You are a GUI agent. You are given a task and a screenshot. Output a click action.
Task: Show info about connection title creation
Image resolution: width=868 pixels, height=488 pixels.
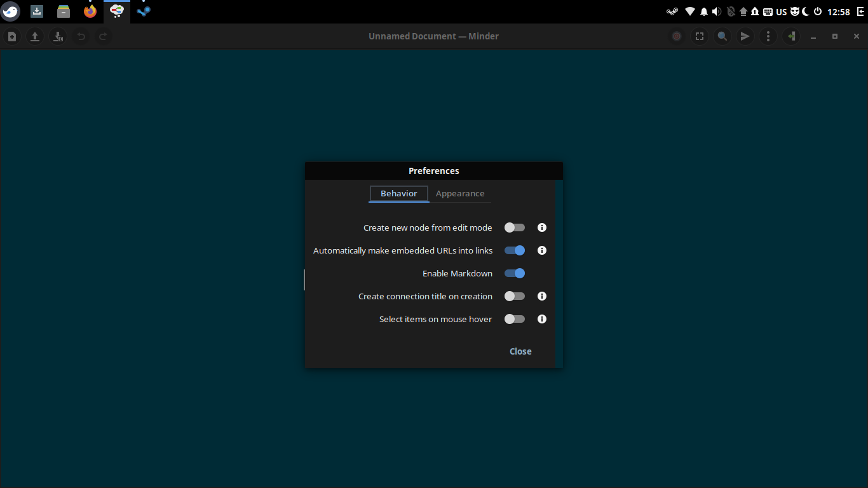point(542,296)
